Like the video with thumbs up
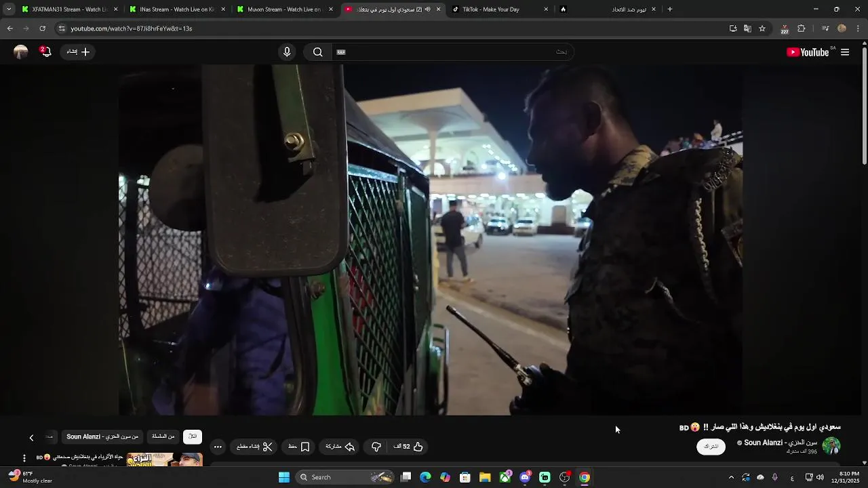The image size is (868, 488). tap(408, 447)
